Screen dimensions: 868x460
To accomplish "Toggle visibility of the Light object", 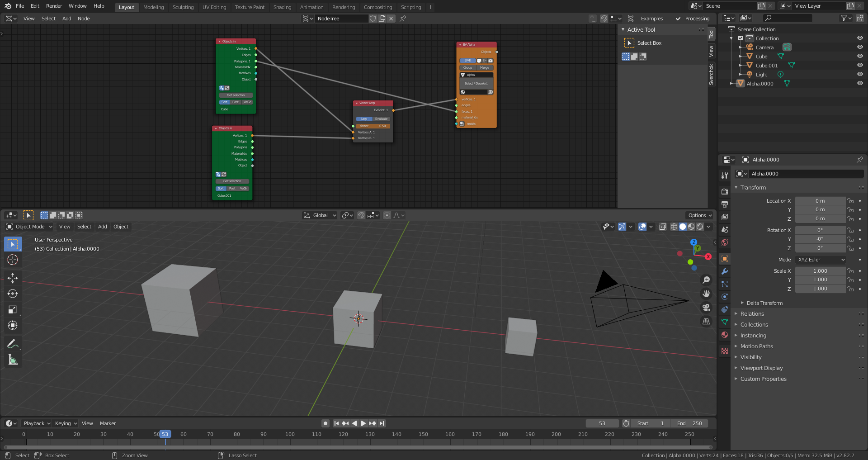I will 859,74.
